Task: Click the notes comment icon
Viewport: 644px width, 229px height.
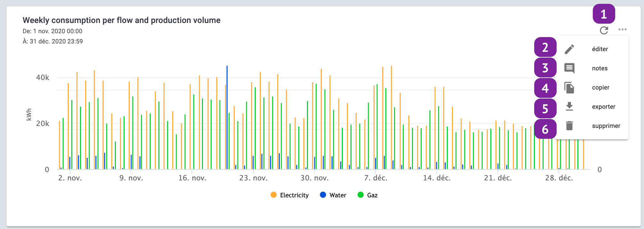Action: [569, 68]
